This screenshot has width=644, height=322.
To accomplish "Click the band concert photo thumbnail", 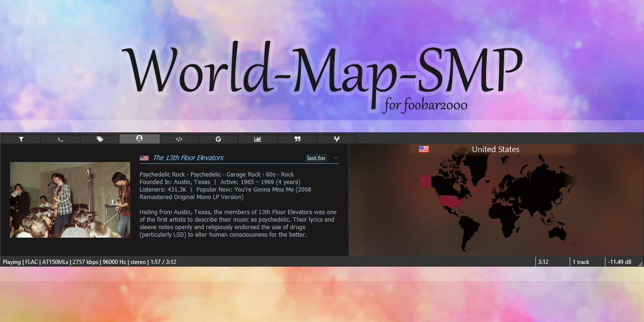I will [69, 199].
